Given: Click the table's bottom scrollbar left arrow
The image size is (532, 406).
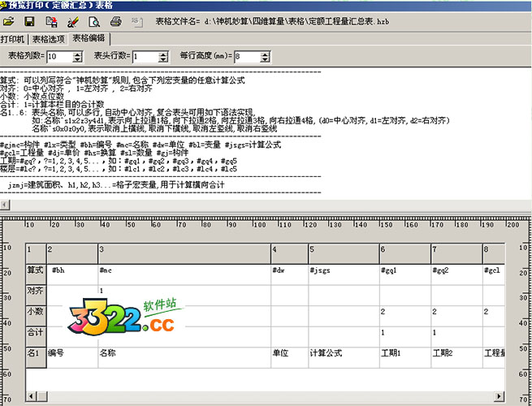Looking at the screenshot, I should point(32,396).
